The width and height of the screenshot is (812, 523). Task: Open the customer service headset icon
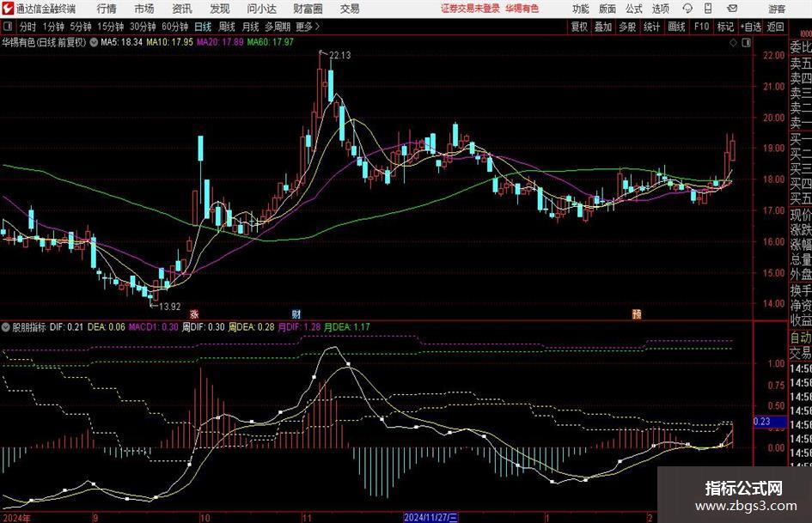click(x=687, y=9)
